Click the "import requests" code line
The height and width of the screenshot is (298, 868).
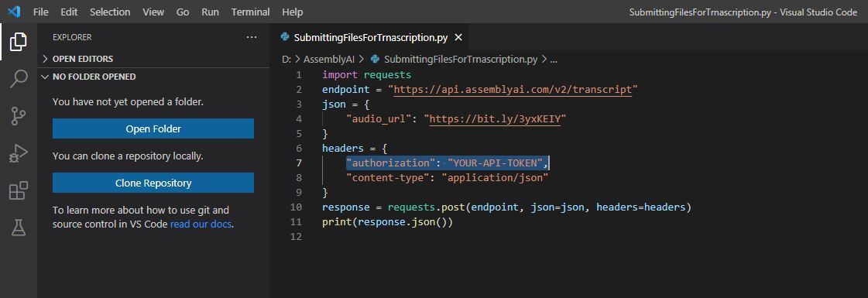point(366,74)
